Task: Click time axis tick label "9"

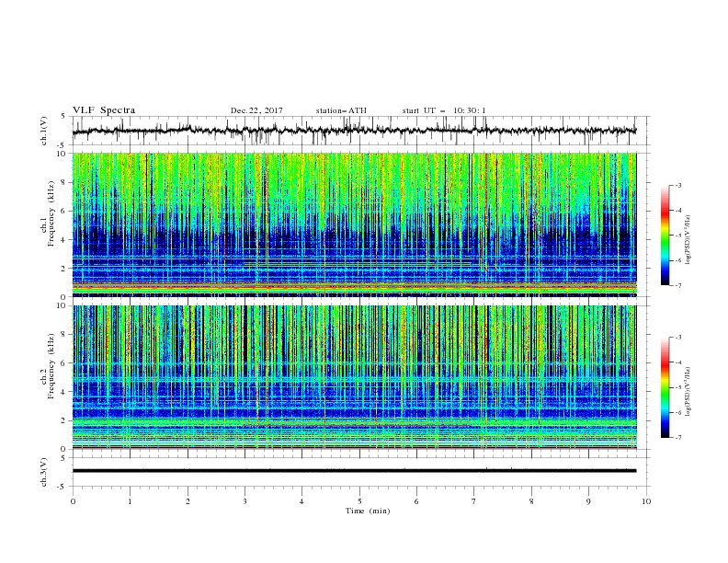Action: [x=588, y=501]
